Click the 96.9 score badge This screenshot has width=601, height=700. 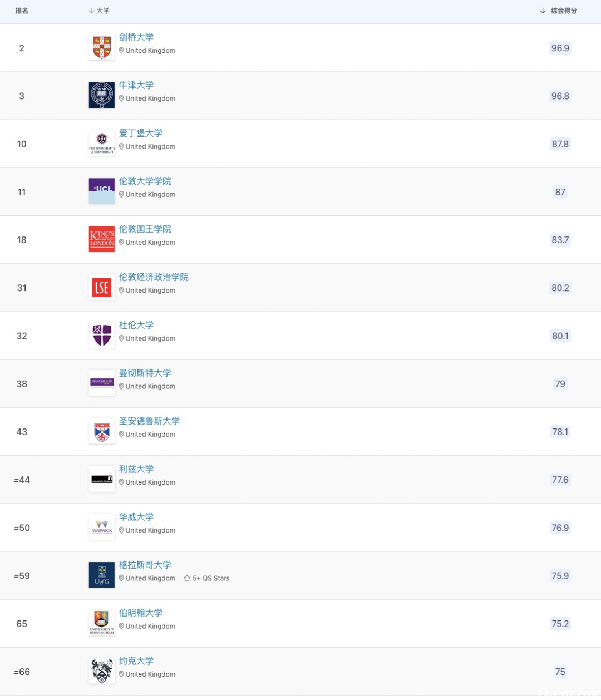coord(560,48)
